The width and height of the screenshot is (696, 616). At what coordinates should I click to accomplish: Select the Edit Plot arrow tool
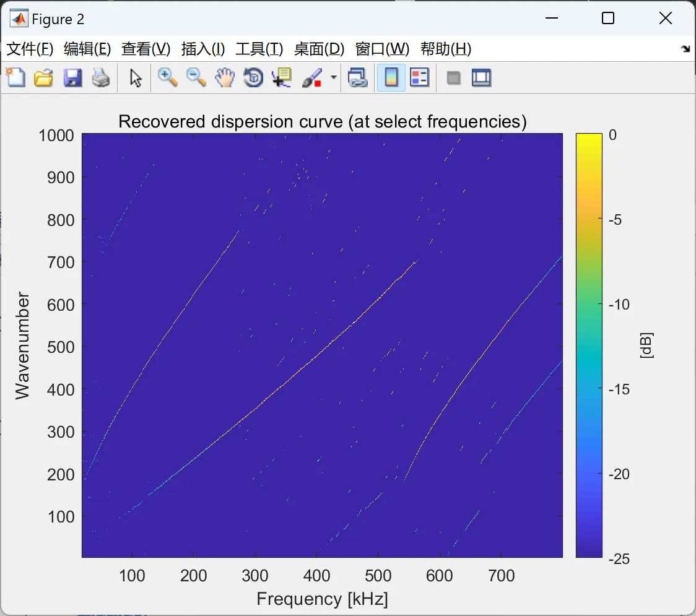click(136, 78)
